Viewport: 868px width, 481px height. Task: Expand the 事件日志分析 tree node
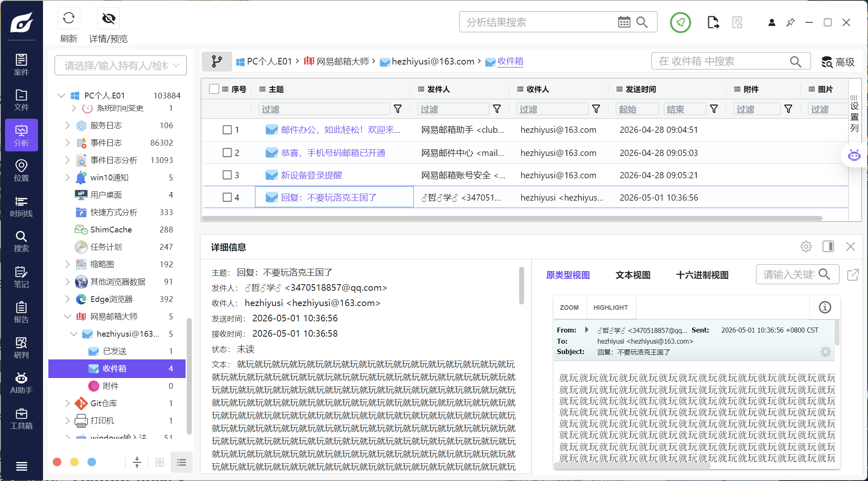[x=67, y=160]
